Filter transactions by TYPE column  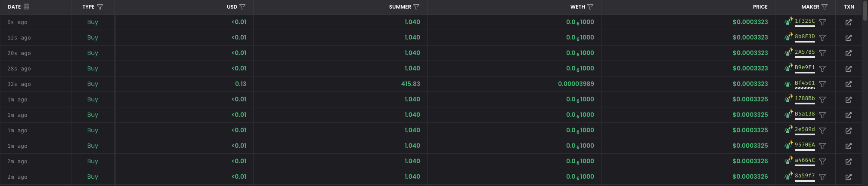(x=100, y=7)
